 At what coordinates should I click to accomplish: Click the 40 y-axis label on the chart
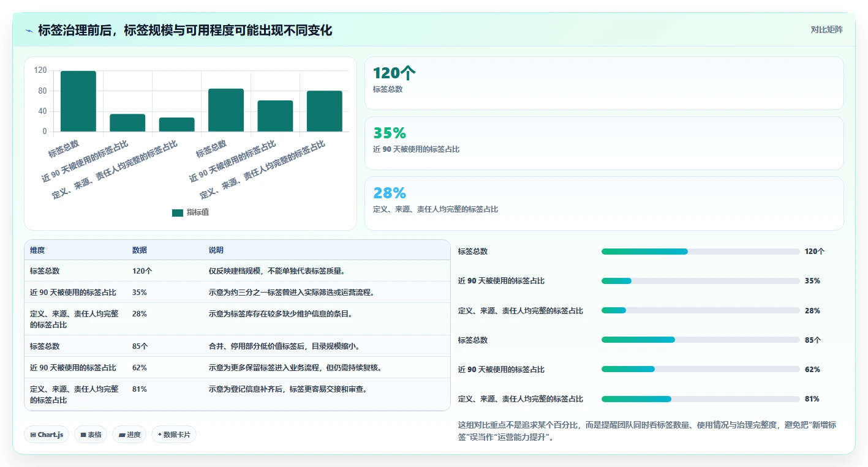tap(42, 111)
